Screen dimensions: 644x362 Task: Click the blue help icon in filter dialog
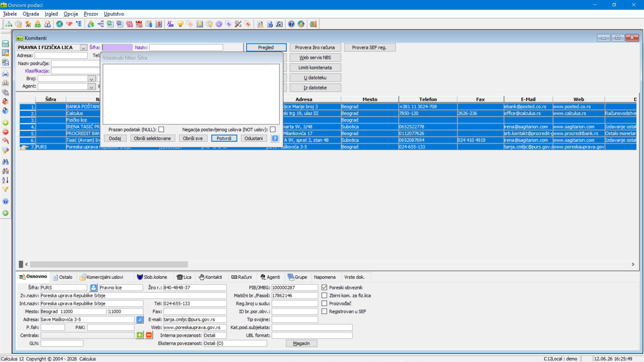[x=275, y=138]
